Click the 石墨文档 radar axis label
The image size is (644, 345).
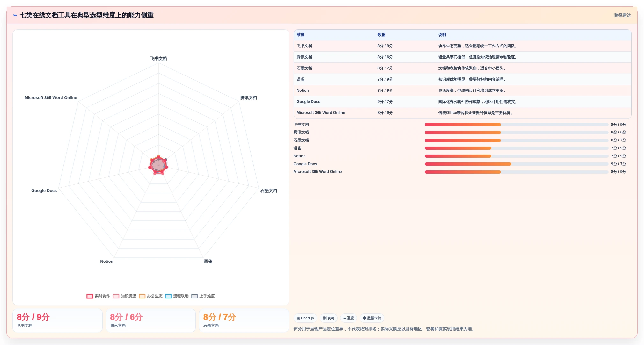[x=268, y=191]
